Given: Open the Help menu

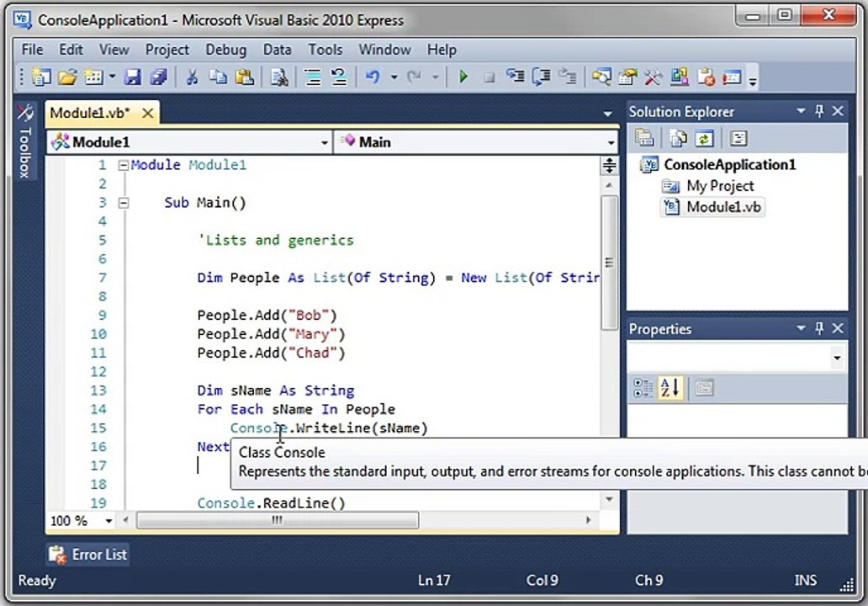Looking at the screenshot, I should click(442, 50).
